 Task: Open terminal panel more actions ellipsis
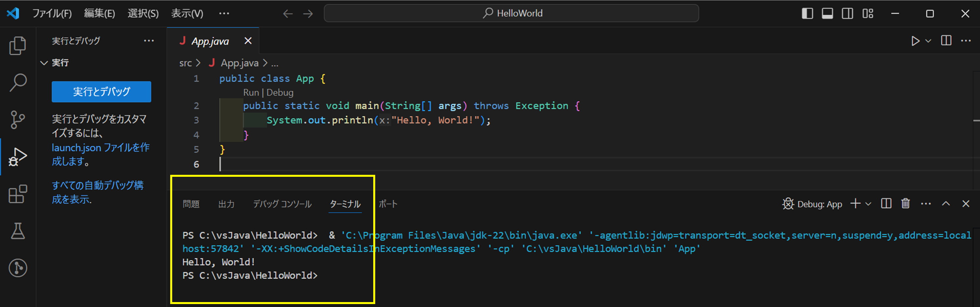pyautogui.click(x=926, y=204)
